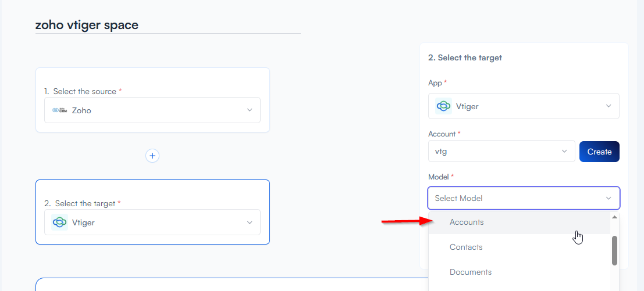The height and width of the screenshot is (291, 644).
Task: Collapse the Select Model dropdown chevron
Action: tap(609, 198)
